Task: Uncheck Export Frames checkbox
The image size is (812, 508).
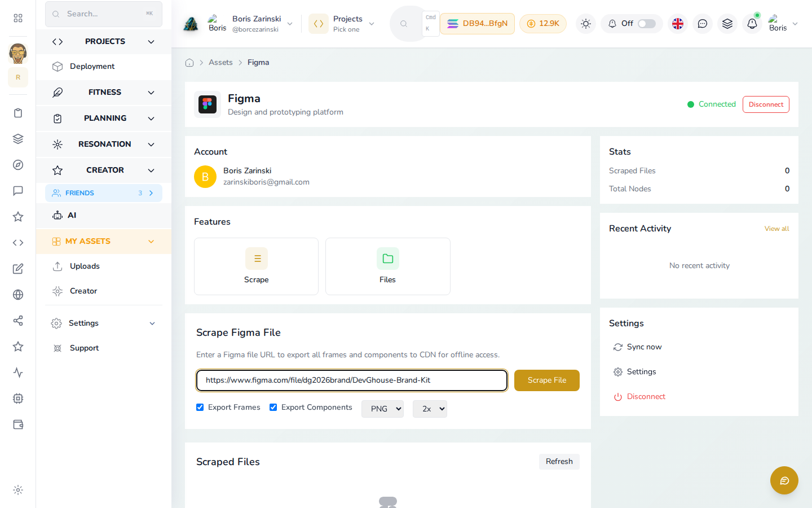Action: (200, 407)
